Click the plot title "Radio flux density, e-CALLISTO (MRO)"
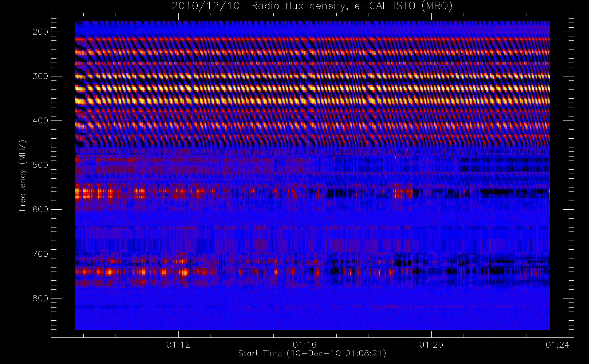This screenshot has height=364, width=589. point(352,6)
